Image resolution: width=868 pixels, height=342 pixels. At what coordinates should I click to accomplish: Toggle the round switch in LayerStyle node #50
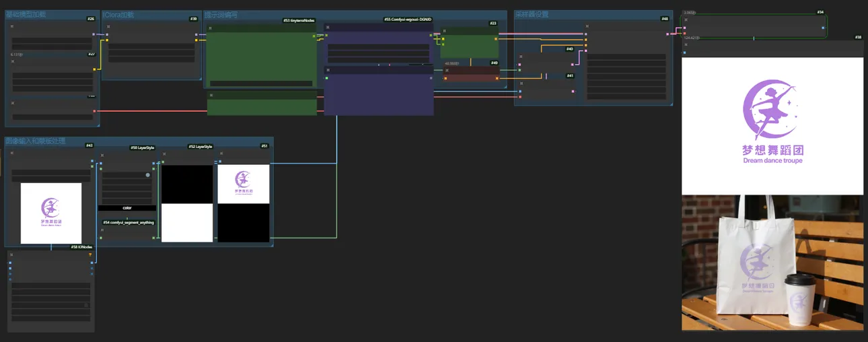click(x=147, y=175)
